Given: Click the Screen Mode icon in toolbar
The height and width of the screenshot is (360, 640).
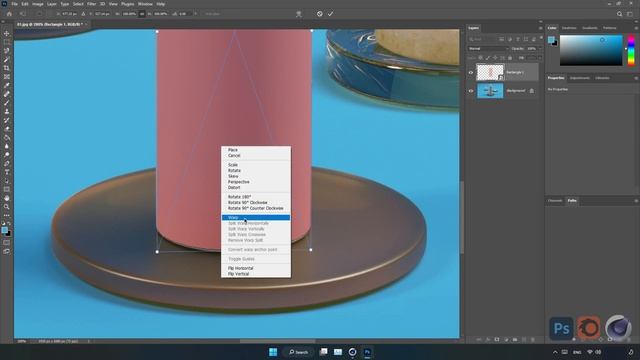Looking at the screenshot, I should 7,251.
